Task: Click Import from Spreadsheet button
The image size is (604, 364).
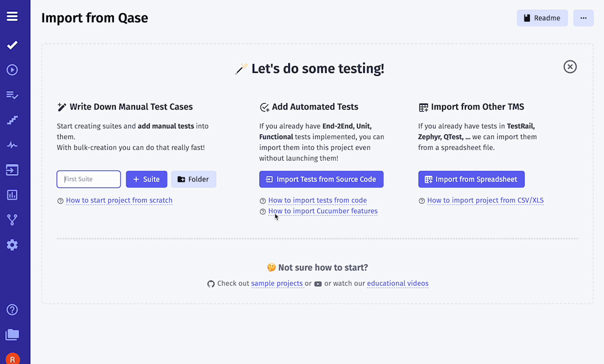Action: click(x=471, y=179)
